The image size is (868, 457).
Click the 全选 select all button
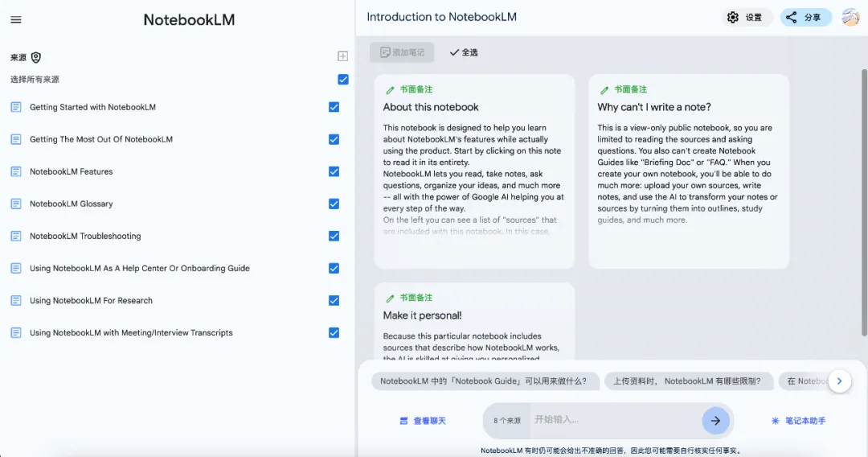[464, 52]
